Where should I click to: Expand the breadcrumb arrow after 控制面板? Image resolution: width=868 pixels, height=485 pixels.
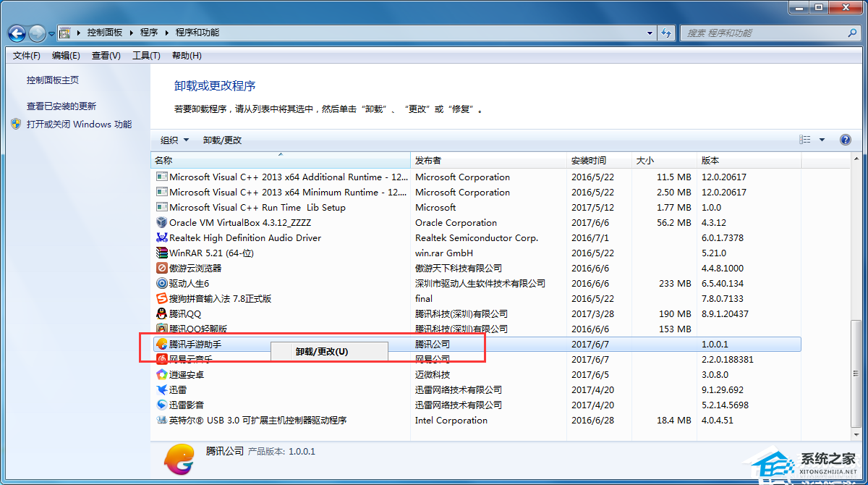pos(132,33)
